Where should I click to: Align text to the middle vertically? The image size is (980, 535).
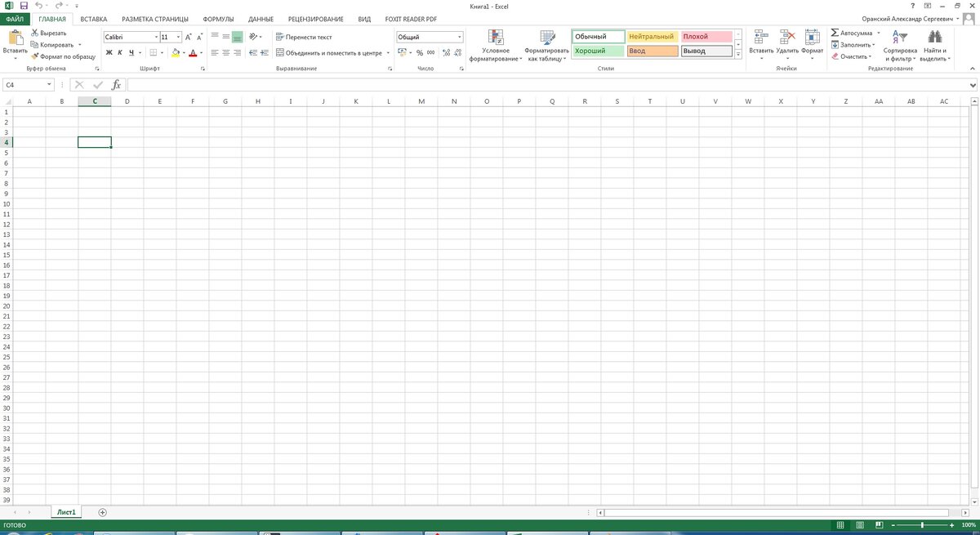(x=226, y=37)
